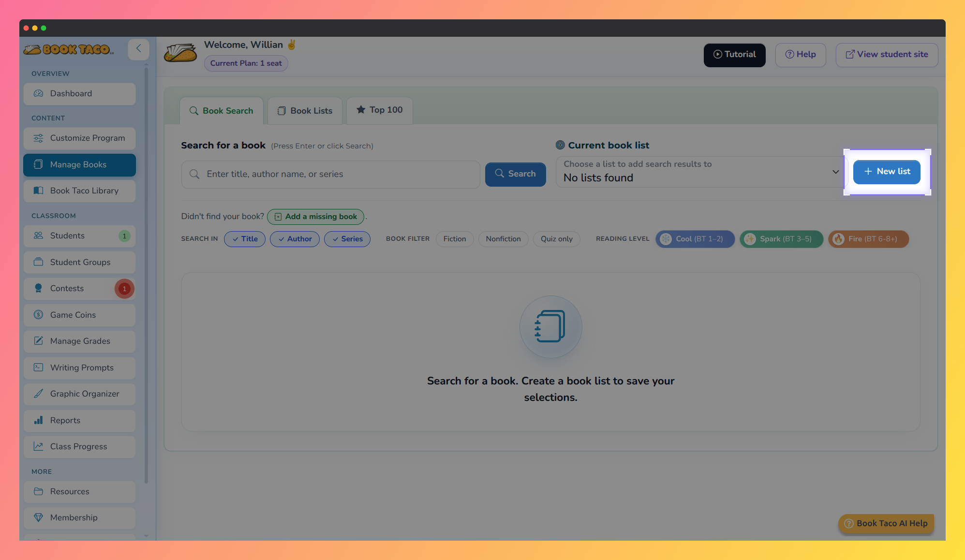Screen dimensions: 965x560
Task: Switch to Book Search tab
Action: pos(222,111)
